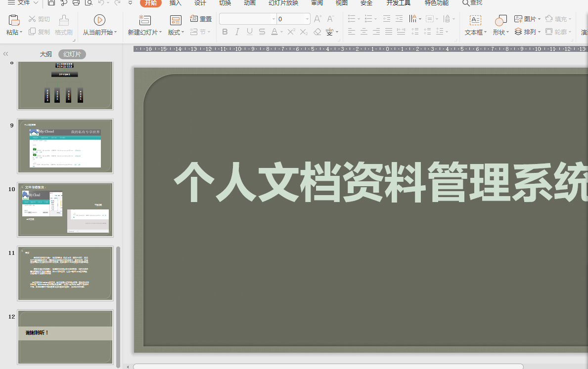Open the pinyin guide (wén) dropdown

coord(337,32)
